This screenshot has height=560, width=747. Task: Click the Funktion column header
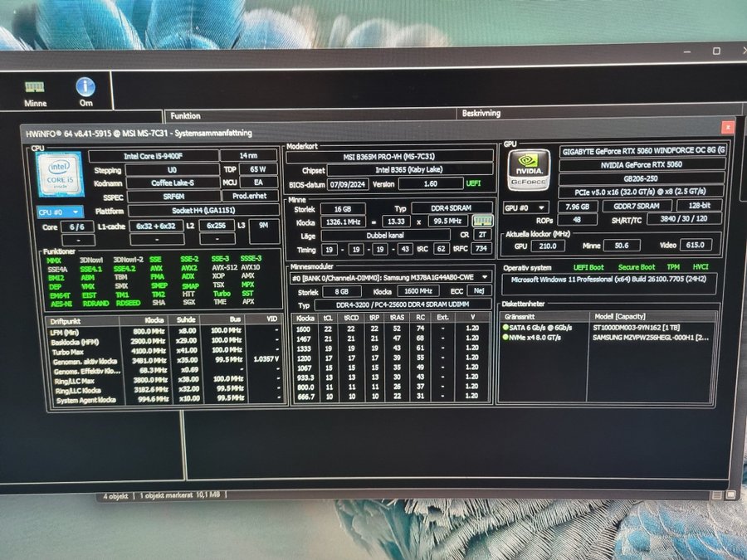[x=186, y=115]
